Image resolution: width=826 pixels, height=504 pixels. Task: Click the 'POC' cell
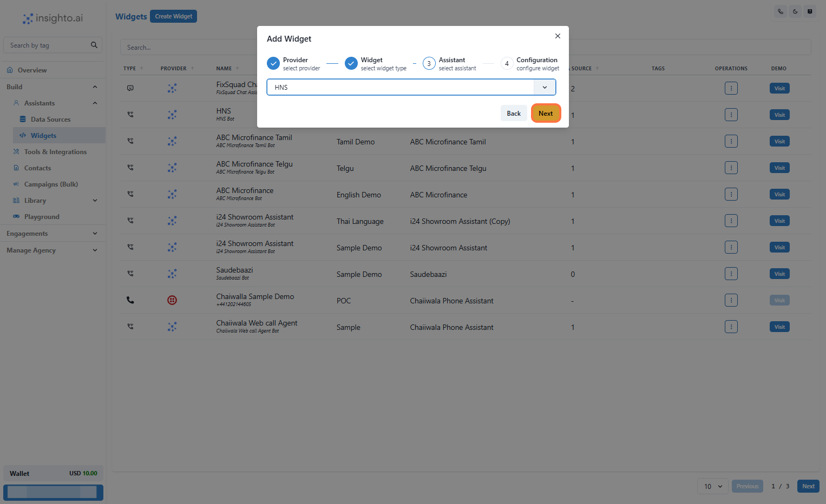click(344, 301)
